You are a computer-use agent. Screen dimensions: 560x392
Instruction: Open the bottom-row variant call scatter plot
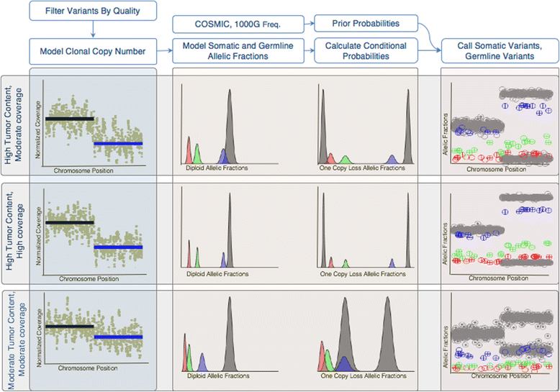(504, 337)
